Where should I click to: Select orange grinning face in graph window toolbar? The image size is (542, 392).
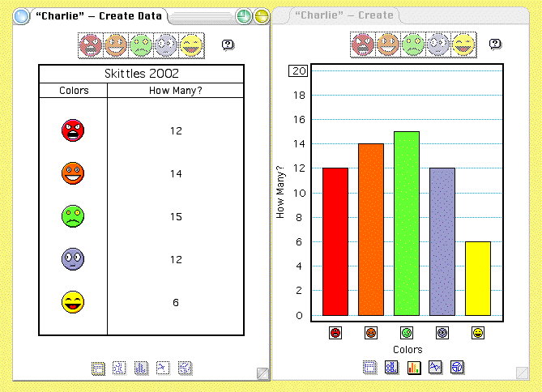coord(388,45)
